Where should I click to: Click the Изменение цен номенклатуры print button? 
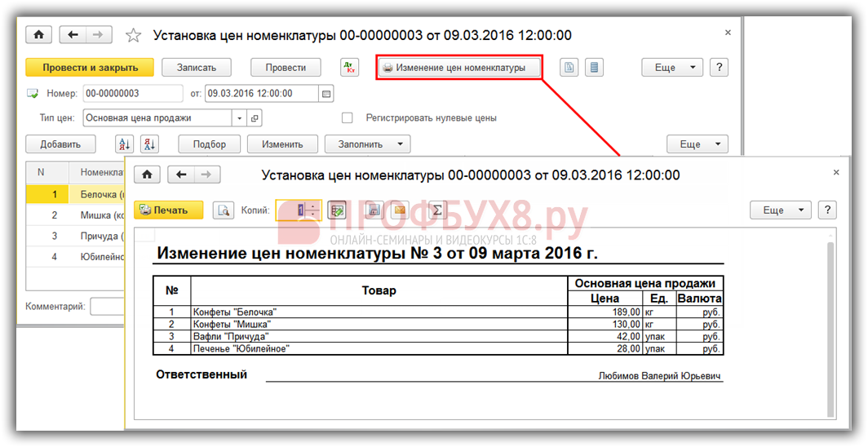coord(459,68)
